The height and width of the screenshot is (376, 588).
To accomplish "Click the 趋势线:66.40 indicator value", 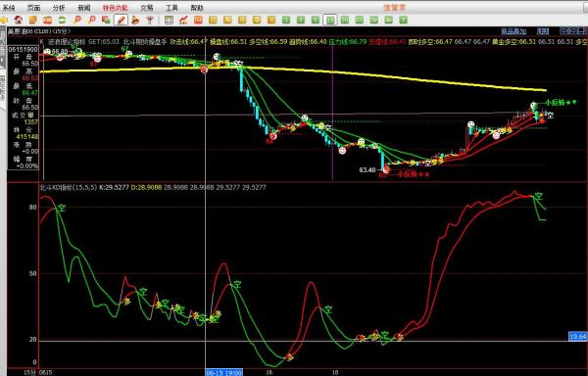I will tap(308, 41).
